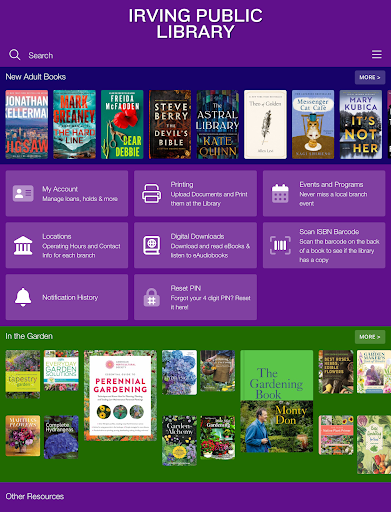Screen dimensions: 391x512
Task: Open Mark Greaney The Hard Line cover
Action: [74, 124]
